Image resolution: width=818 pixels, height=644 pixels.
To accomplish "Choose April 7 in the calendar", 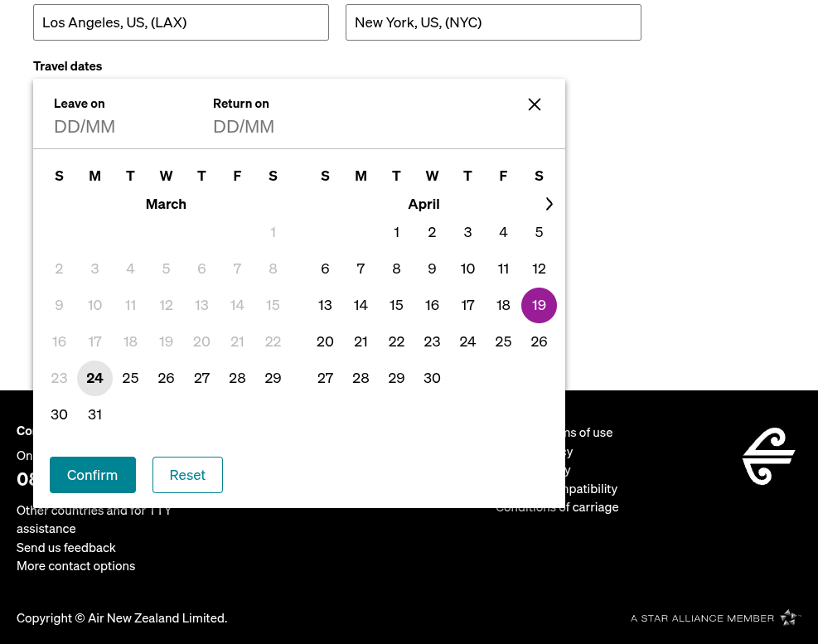I will (x=361, y=269).
